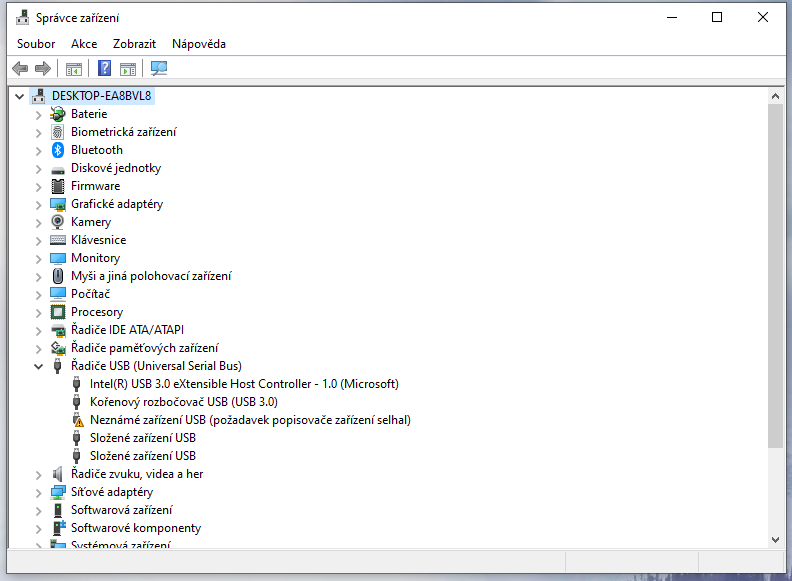Click the battery icon next to Baterie

58,114
